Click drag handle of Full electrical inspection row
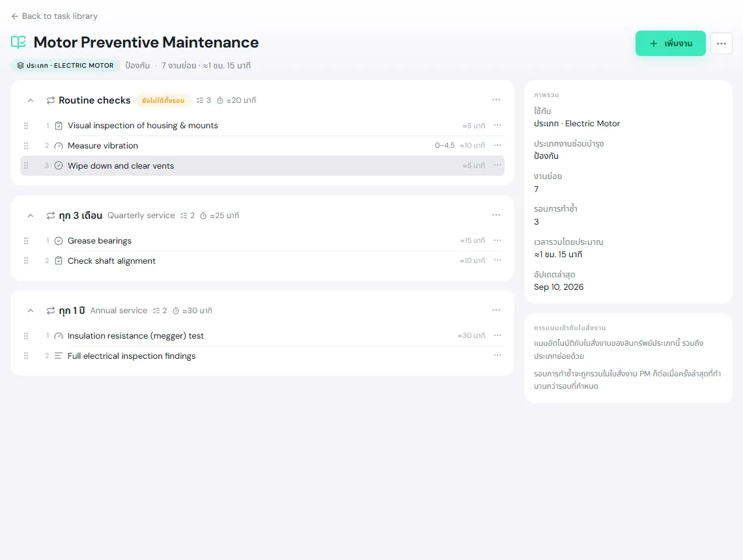743x560 pixels. 26,356
